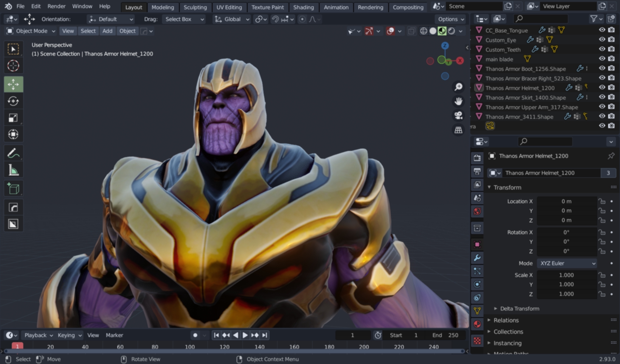Disable rendering of Custom_Teeth camera icon

[x=612, y=49]
